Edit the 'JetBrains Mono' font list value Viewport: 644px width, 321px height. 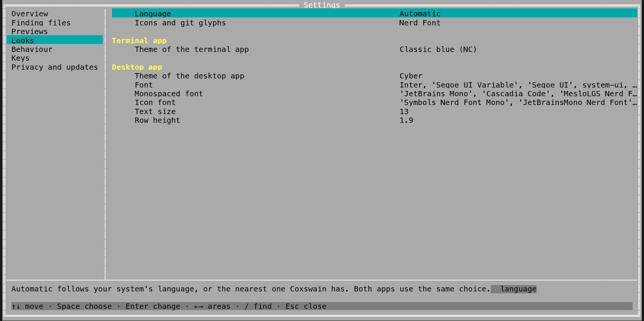click(x=518, y=94)
